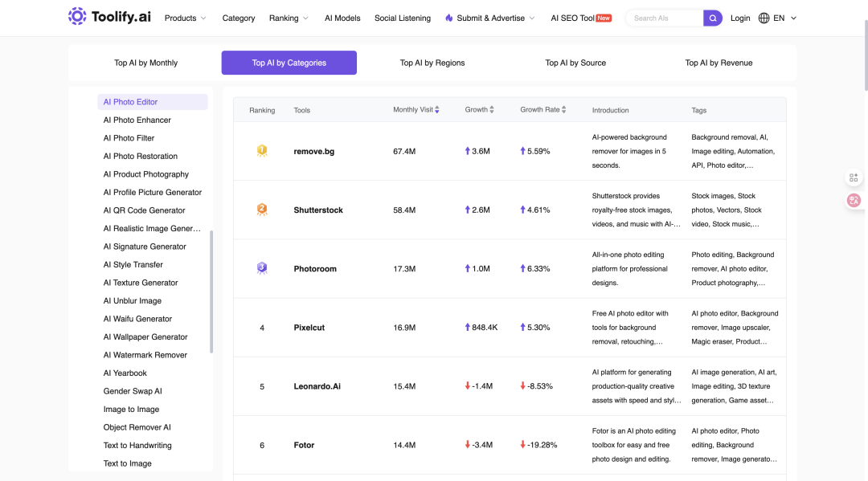The image size is (868, 481).
Task: Expand the Ranking dropdown menu
Action: 289,18
